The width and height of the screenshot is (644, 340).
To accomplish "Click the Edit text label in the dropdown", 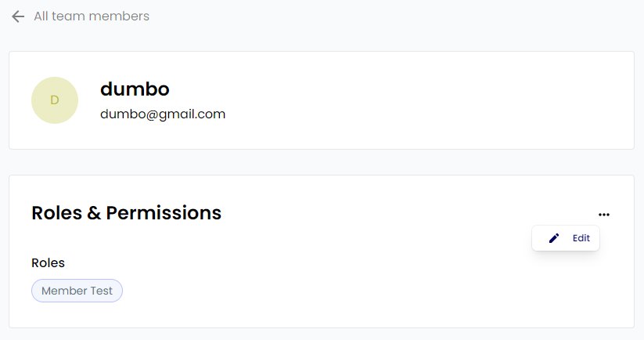I will 581,238.
